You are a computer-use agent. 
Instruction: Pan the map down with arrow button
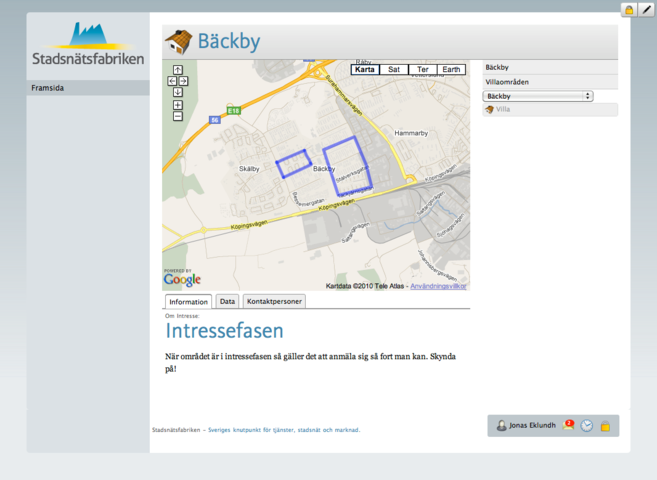(x=178, y=92)
